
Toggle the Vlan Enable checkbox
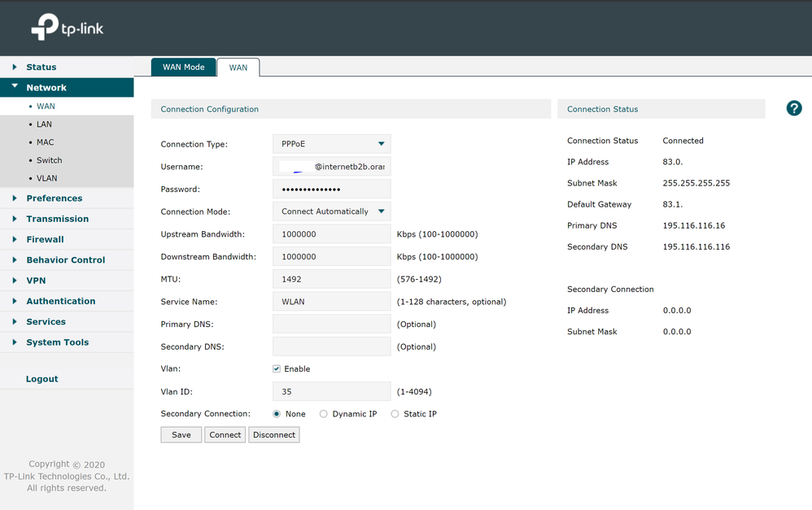pyautogui.click(x=277, y=369)
